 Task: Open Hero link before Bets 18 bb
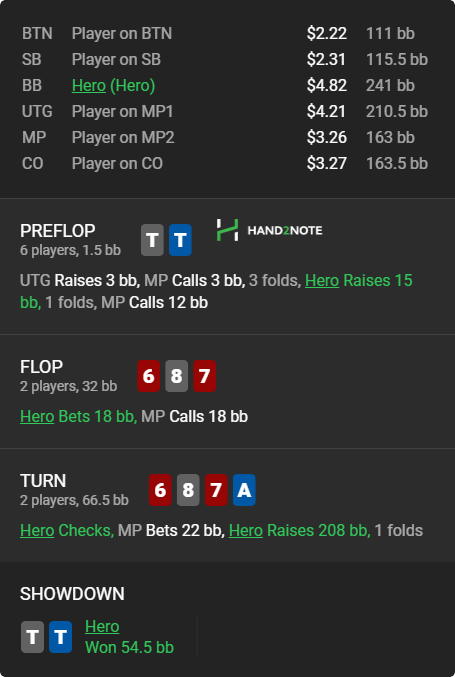click(37, 417)
